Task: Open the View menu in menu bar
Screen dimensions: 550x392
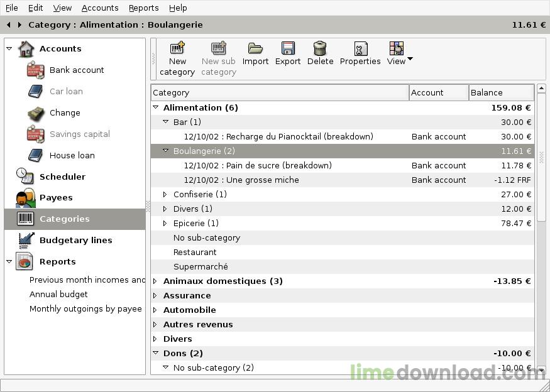Action: click(62, 8)
